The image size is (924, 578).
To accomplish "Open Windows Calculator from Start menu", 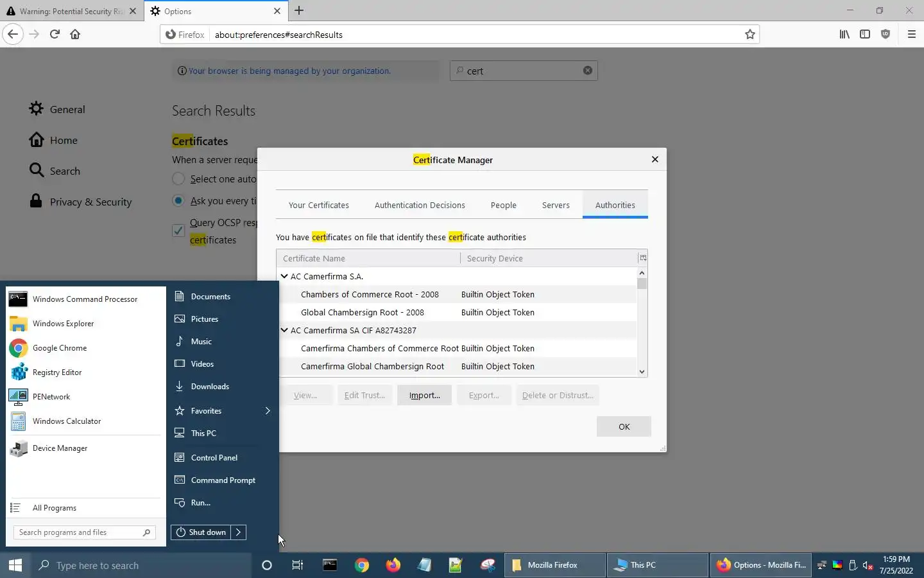I will (85, 421).
